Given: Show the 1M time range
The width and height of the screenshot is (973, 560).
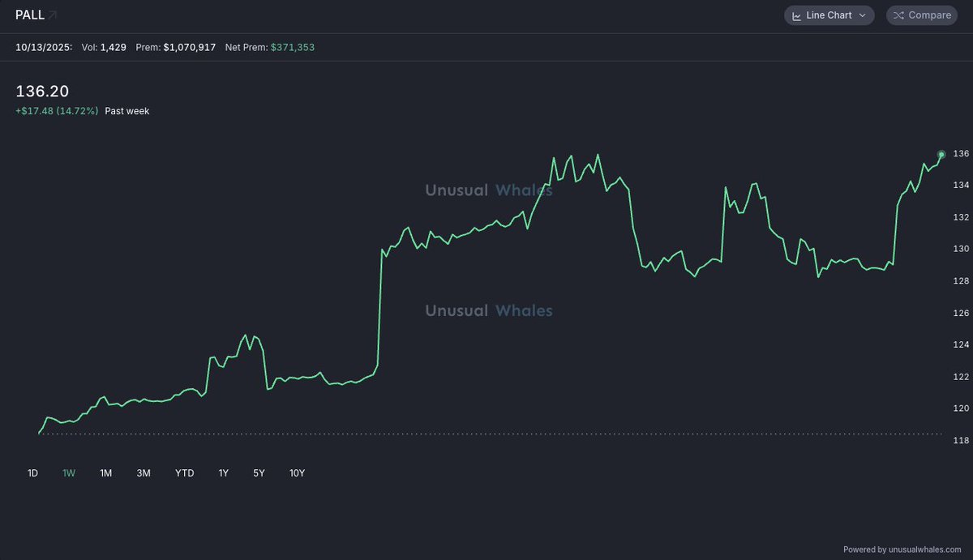Looking at the screenshot, I should (x=105, y=473).
